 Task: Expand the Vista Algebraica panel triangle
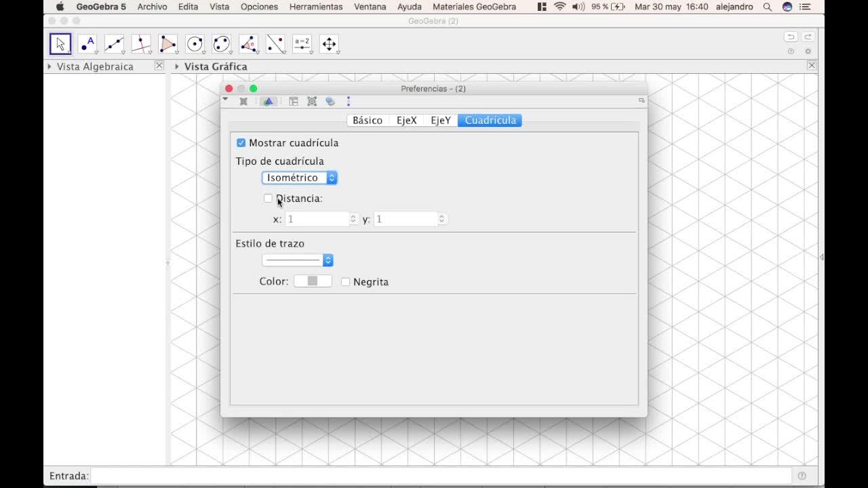(x=50, y=66)
